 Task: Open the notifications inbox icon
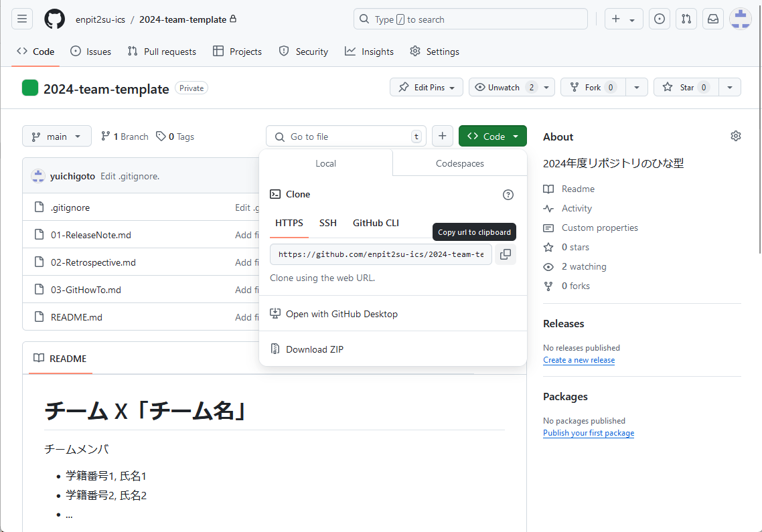(x=713, y=19)
